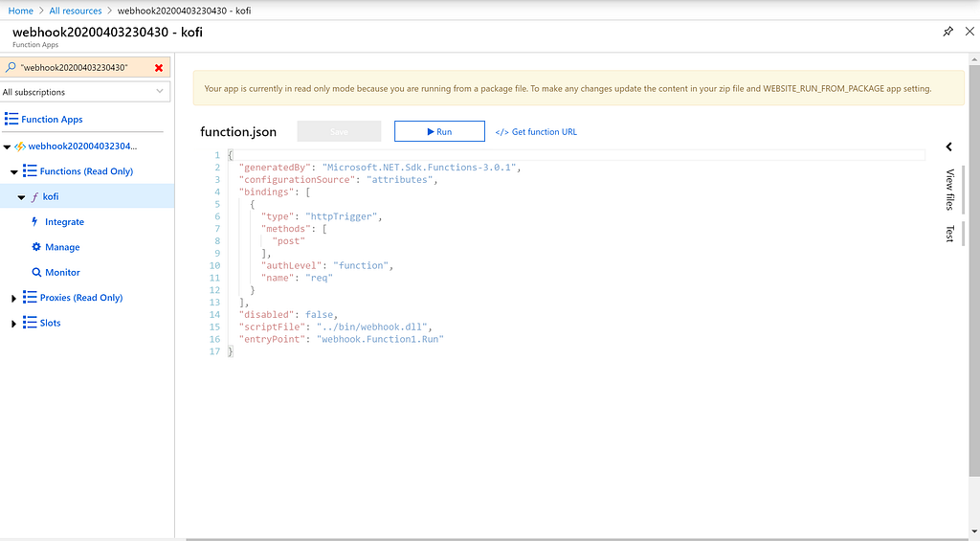980x541 pixels.
Task: Collapse the webhook202004032304 app node
Action: click(x=7, y=147)
